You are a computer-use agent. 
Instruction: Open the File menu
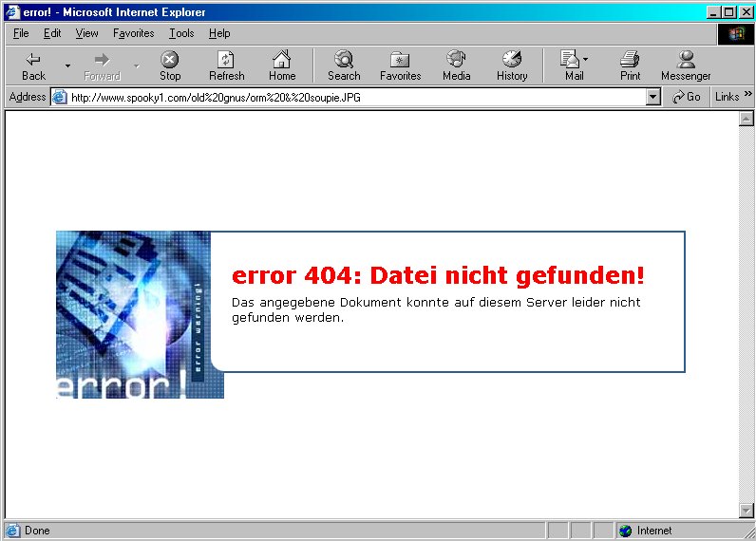pos(21,33)
